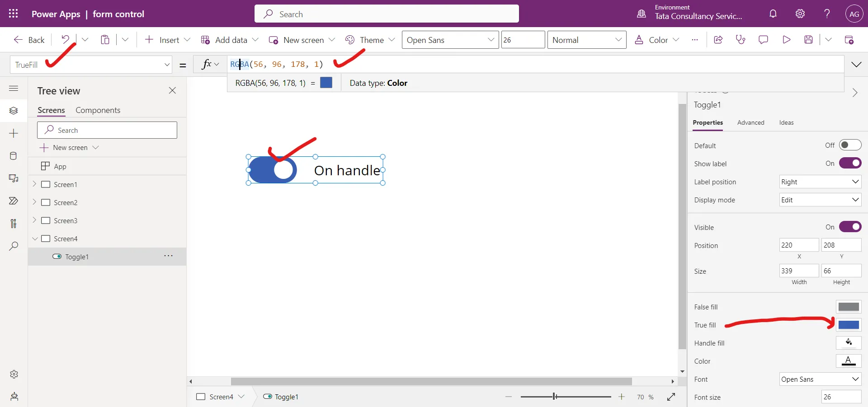The image size is (868, 407).
Task: Toggle the Show label switch
Action: pos(850,163)
